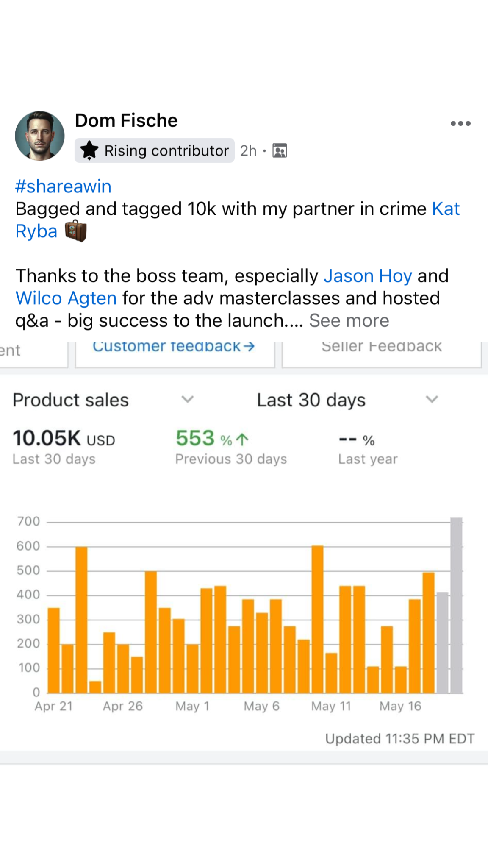The width and height of the screenshot is (488, 868).
Task: Expand the post with See more
Action: click(x=349, y=321)
